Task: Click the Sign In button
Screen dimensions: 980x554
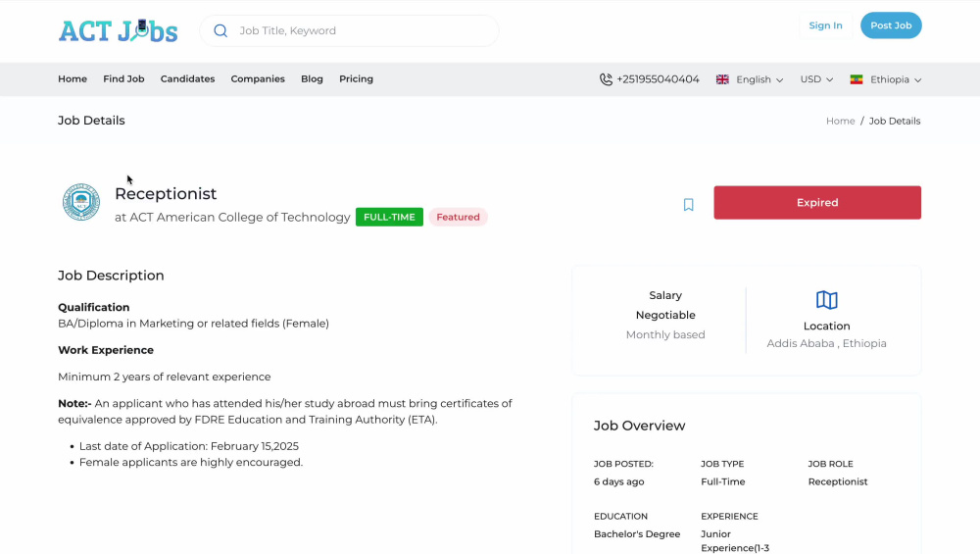Action: (x=825, y=25)
